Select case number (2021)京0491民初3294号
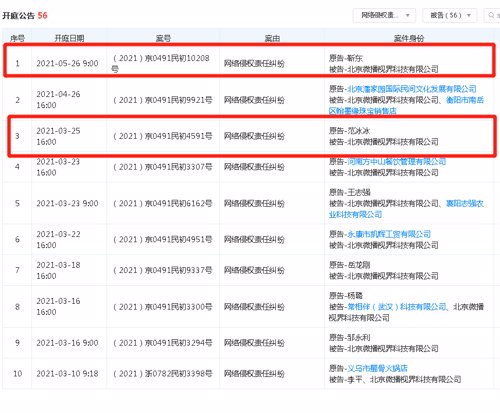500x413 pixels. tap(162, 343)
